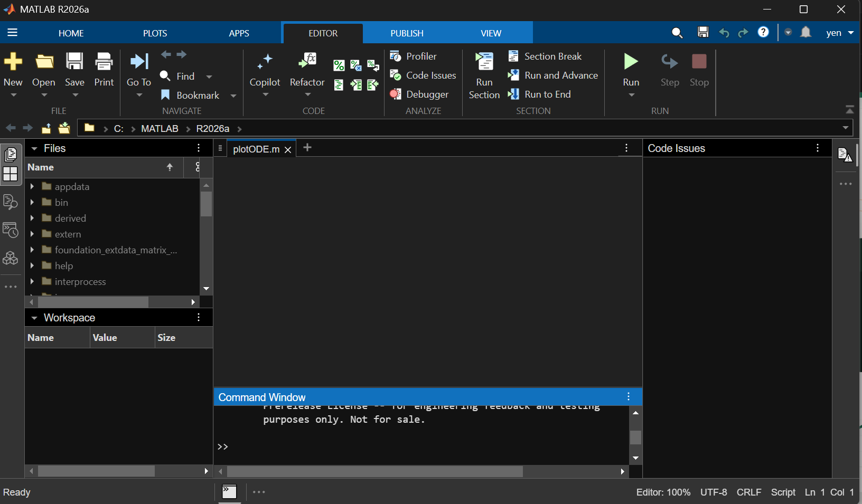This screenshot has width=862, height=504.
Task: Open the Debugger
Action: (419, 94)
